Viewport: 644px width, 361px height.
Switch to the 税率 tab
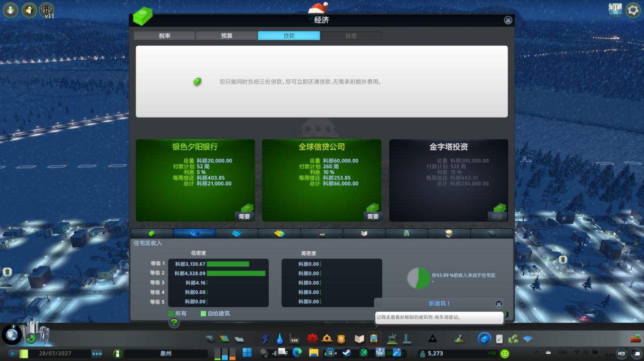coord(165,36)
